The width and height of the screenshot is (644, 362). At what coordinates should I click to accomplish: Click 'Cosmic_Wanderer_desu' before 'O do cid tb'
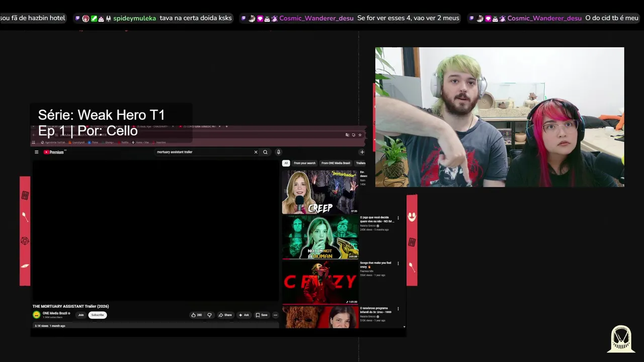click(x=544, y=18)
